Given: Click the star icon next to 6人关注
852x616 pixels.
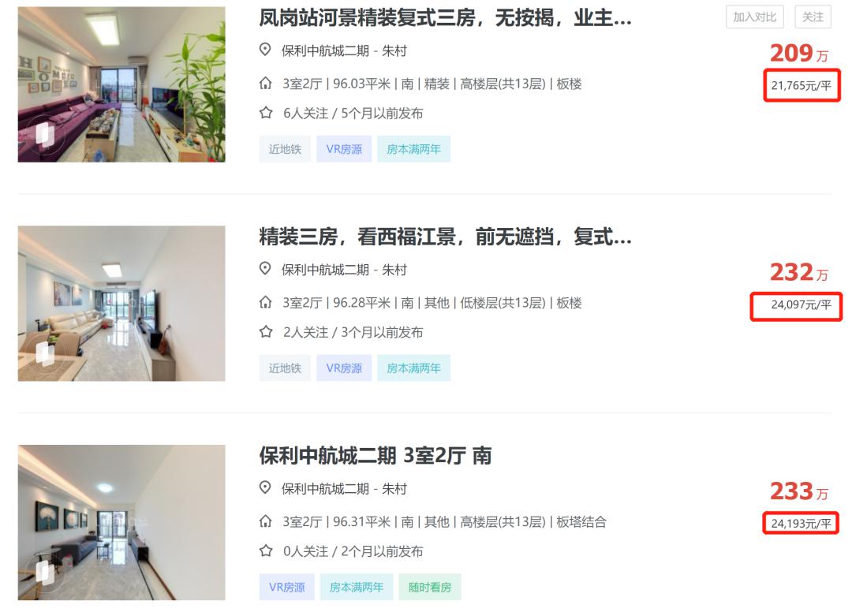Looking at the screenshot, I should click(x=266, y=113).
